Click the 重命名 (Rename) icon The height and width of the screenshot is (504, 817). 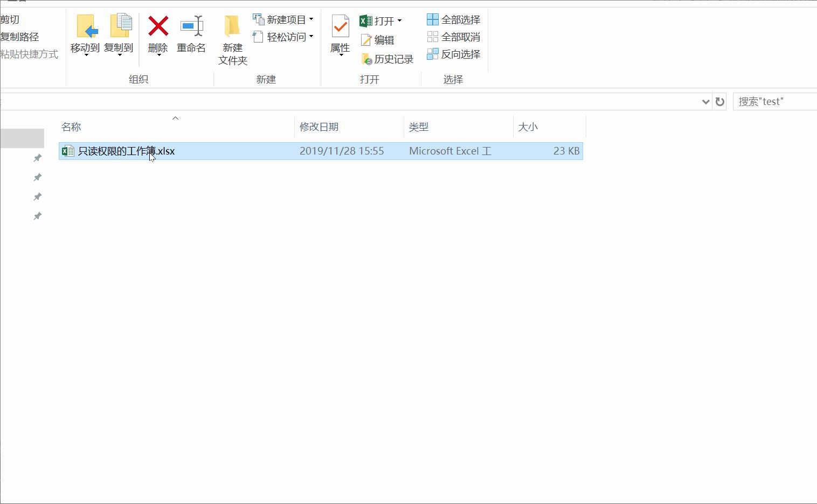pyautogui.click(x=191, y=35)
